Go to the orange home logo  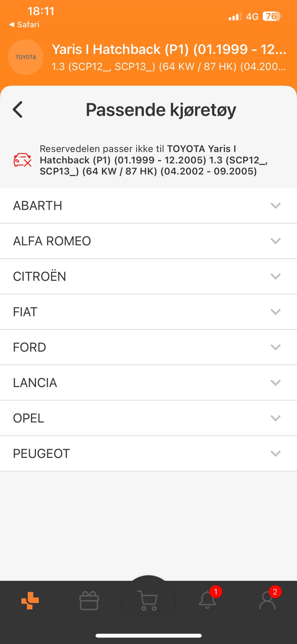tap(30, 600)
